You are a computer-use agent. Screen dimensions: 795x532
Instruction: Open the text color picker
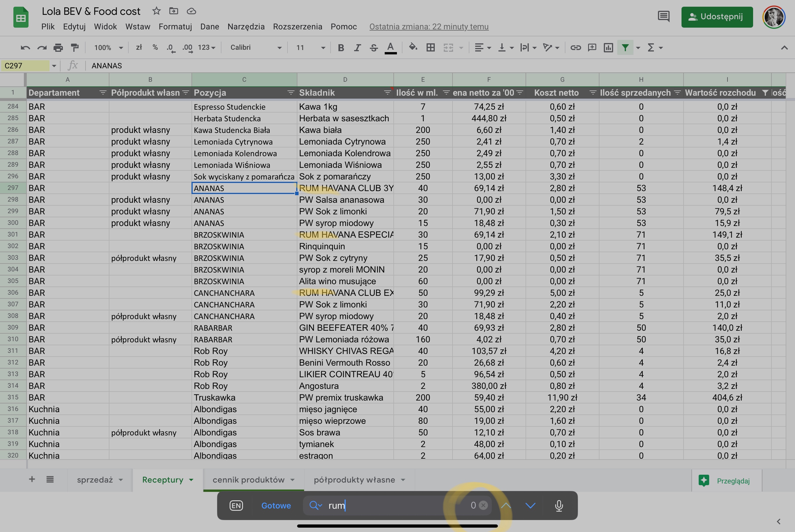click(x=391, y=47)
